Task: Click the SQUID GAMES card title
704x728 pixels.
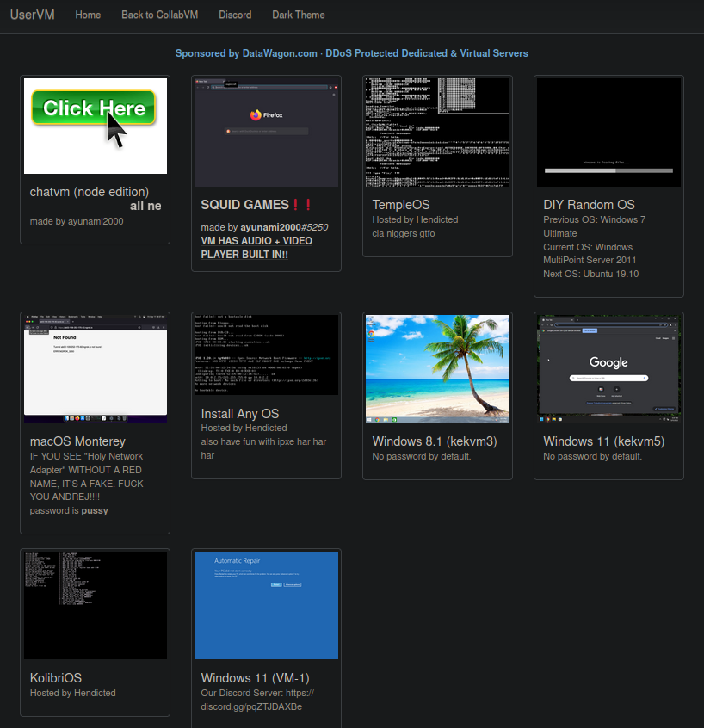Action: pos(244,205)
